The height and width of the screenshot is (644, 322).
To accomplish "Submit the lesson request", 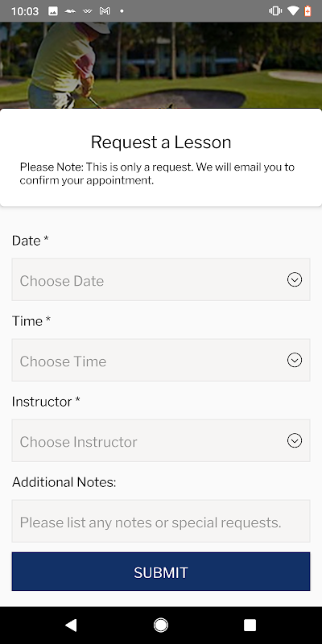I will tap(161, 572).
